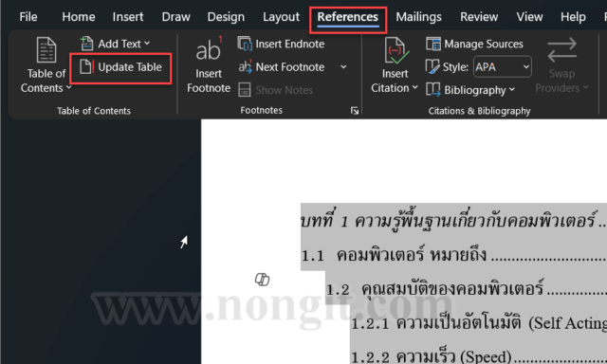Screen dimensions: 607x364
Task: Open the Footnotes dialog launcher
Action: pos(354,111)
